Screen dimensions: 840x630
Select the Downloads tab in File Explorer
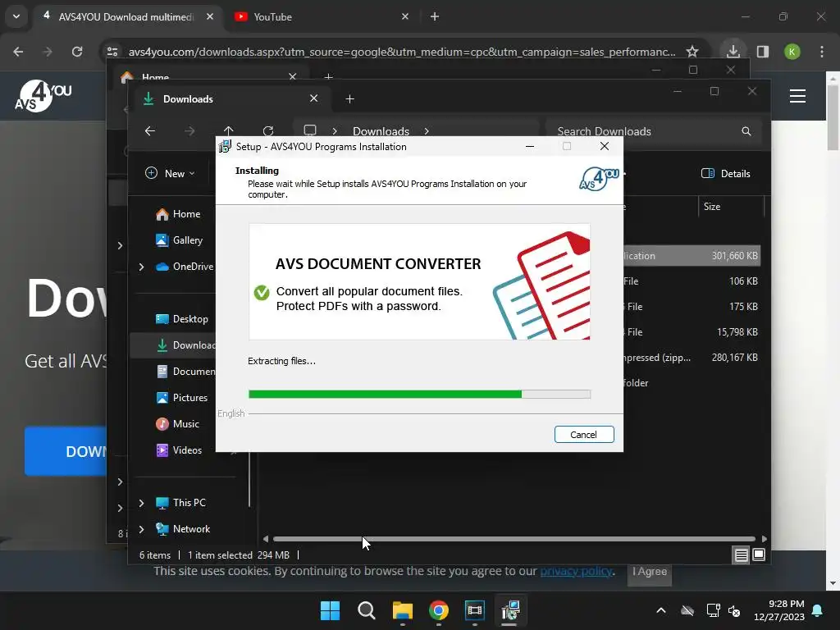coord(231,99)
